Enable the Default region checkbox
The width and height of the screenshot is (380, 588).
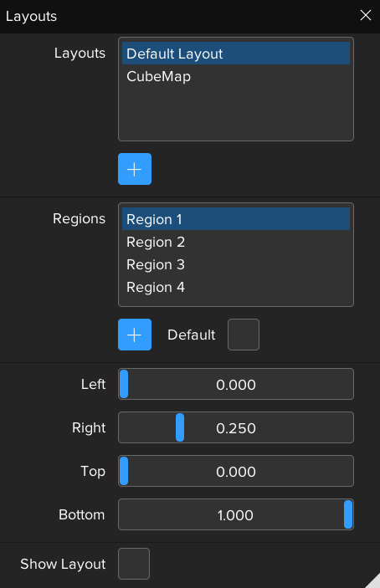click(244, 335)
